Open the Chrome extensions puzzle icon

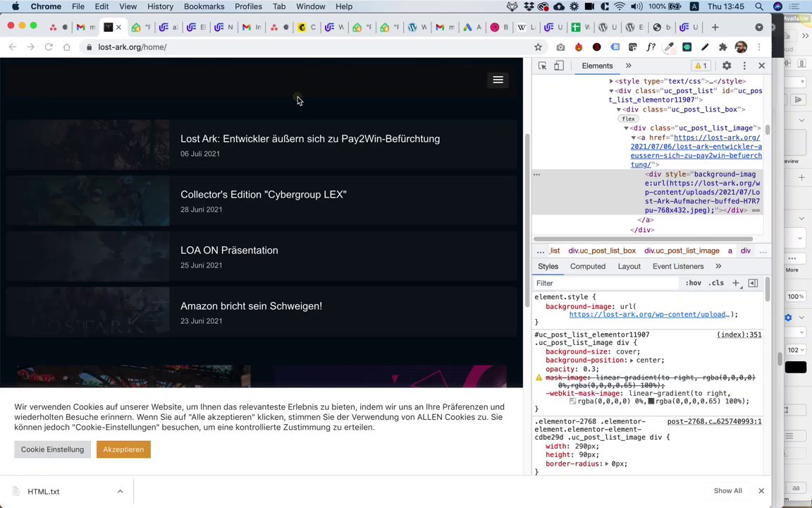[x=723, y=47]
